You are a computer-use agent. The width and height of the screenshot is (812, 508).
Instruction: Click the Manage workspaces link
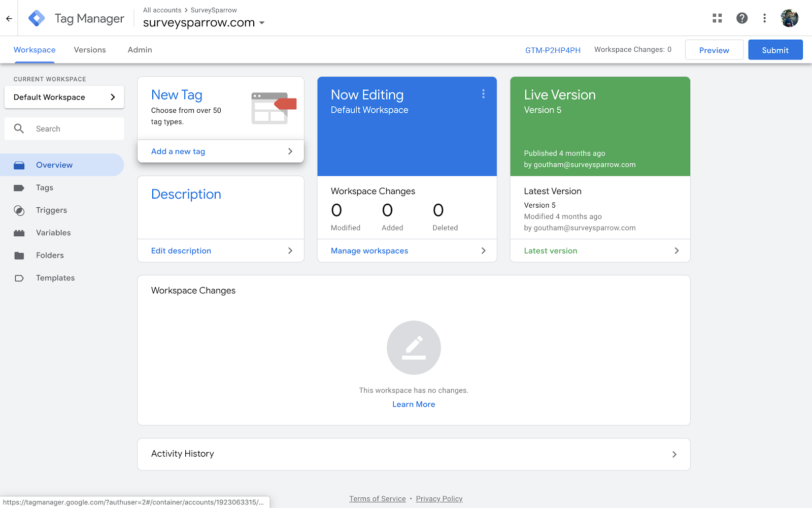point(369,250)
